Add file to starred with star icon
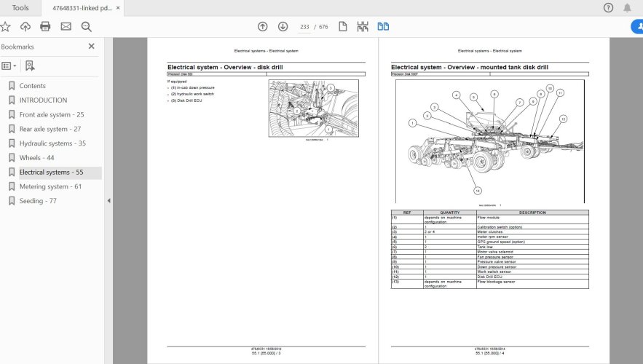Image resolution: width=643 pixels, height=364 pixels. coord(5,27)
